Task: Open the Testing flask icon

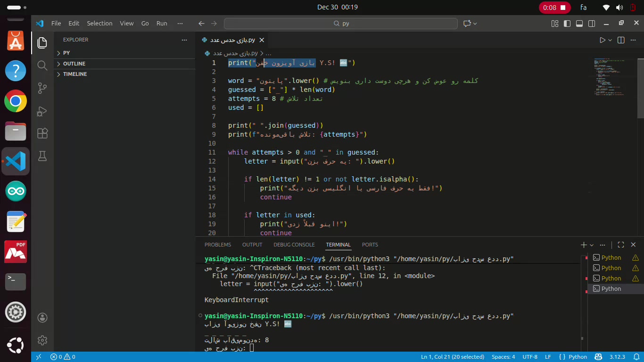Action: point(42,156)
